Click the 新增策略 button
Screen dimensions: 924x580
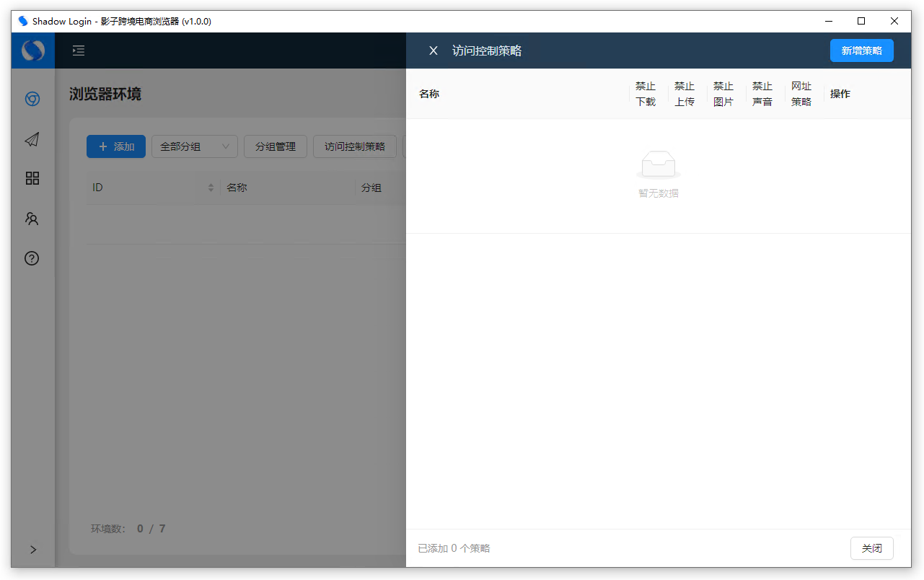coord(861,50)
